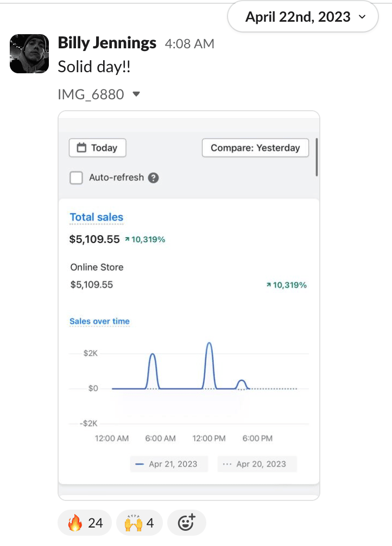Open the April 22nd, 2023 date dropdown
The width and height of the screenshot is (392, 546).
click(302, 17)
